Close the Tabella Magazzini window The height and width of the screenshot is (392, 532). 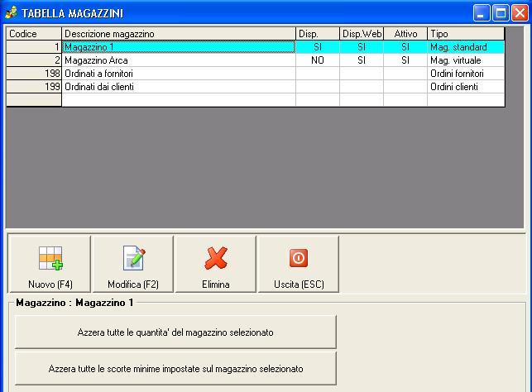tap(520, 13)
